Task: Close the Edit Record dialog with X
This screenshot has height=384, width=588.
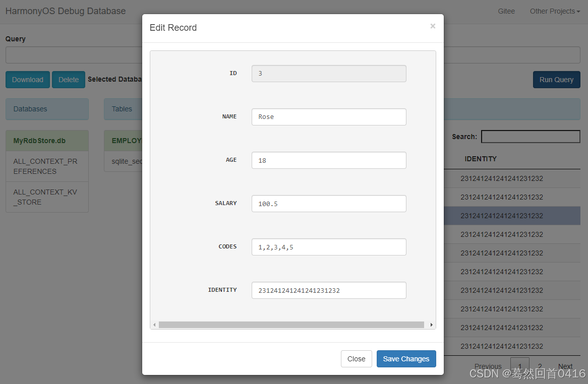Action: pyautogui.click(x=432, y=26)
